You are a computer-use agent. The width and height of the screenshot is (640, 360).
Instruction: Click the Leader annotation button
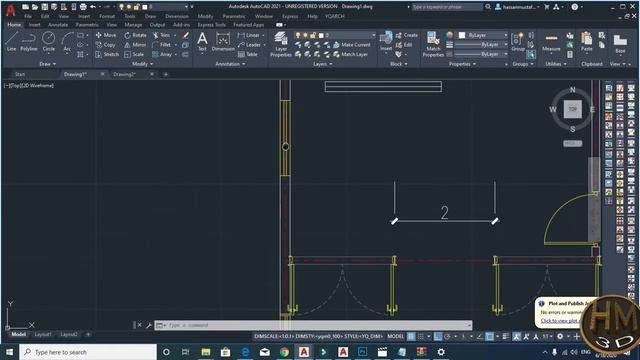[x=249, y=44]
